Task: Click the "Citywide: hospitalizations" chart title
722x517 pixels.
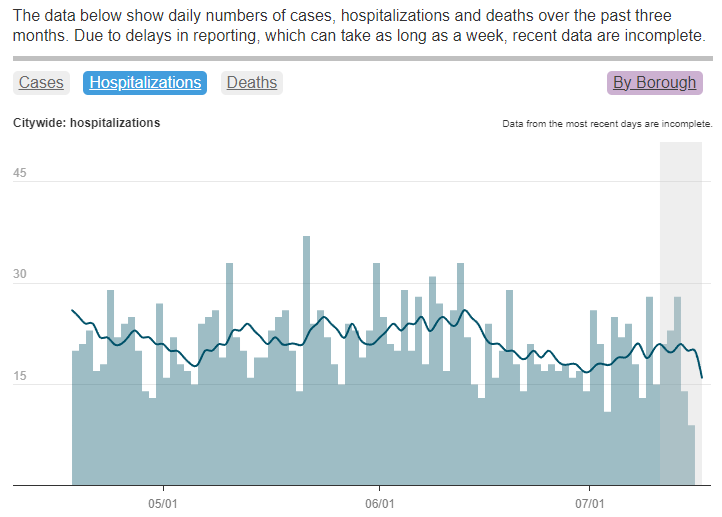Action: [x=86, y=123]
